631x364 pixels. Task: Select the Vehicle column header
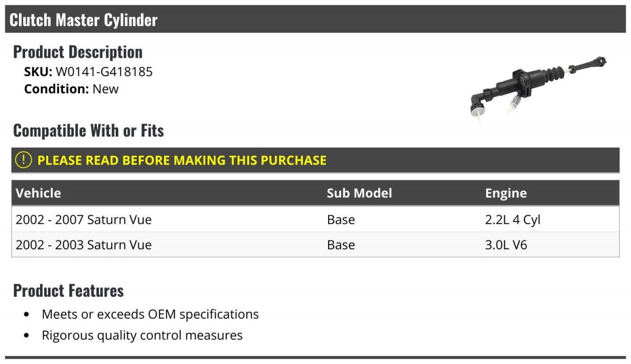click(x=38, y=193)
